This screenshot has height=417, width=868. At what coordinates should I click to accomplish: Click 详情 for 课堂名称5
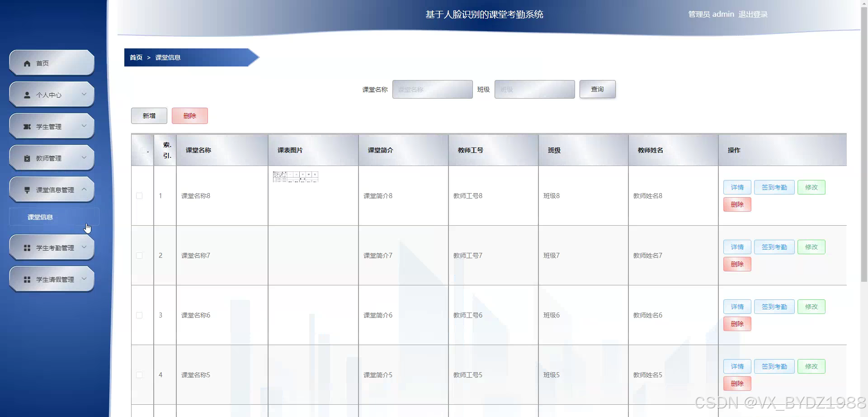coord(737,366)
